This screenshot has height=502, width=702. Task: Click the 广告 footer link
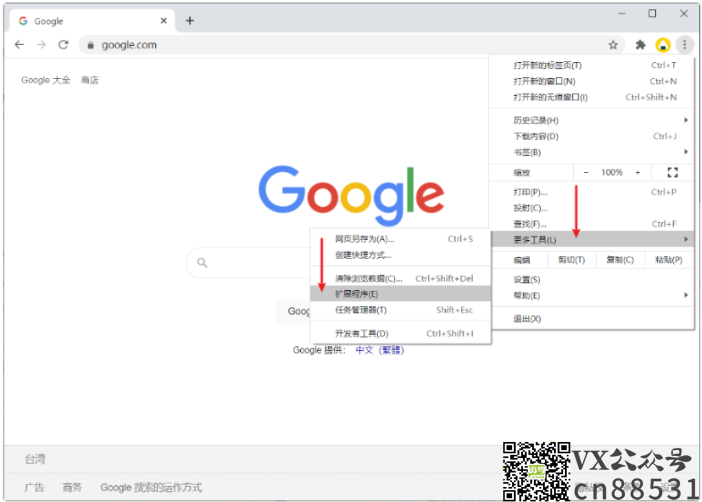(x=34, y=487)
